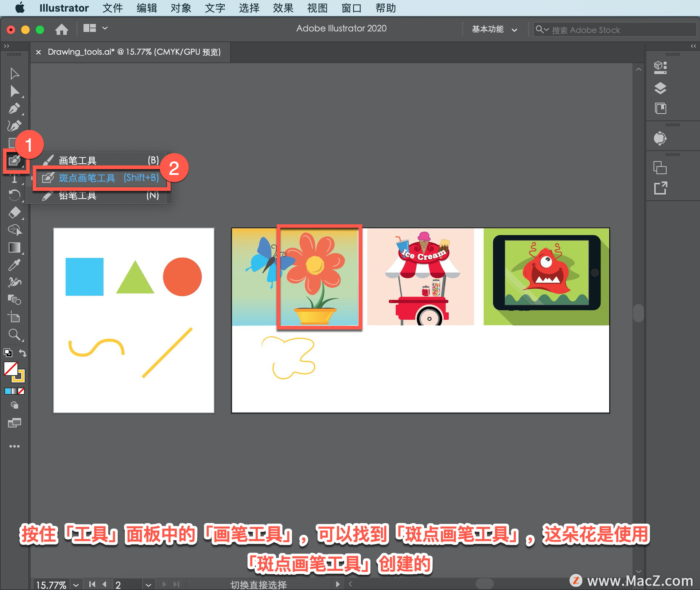This screenshot has width=700, height=590.
Task: Choose 斑点画笔工具 from the flyout
Action: (100, 178)
